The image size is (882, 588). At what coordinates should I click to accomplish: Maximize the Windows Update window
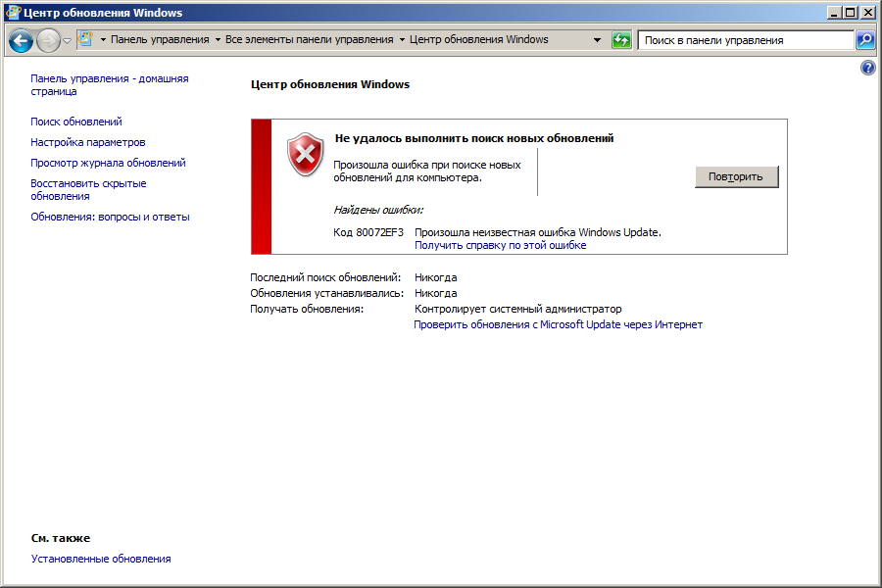tap(850, 12)
